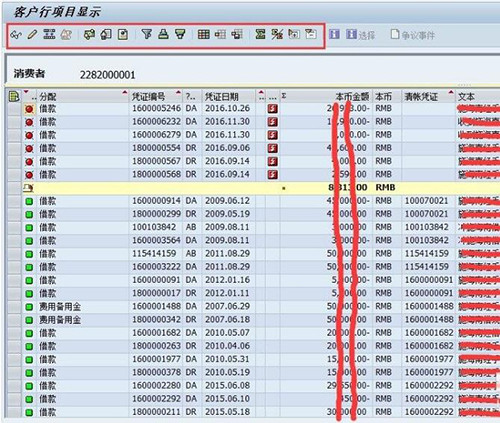This screenshot has height=423, width=500.
Task: Click 费用备用金 in row 1600001488
Action: click(x=60, y=307)
